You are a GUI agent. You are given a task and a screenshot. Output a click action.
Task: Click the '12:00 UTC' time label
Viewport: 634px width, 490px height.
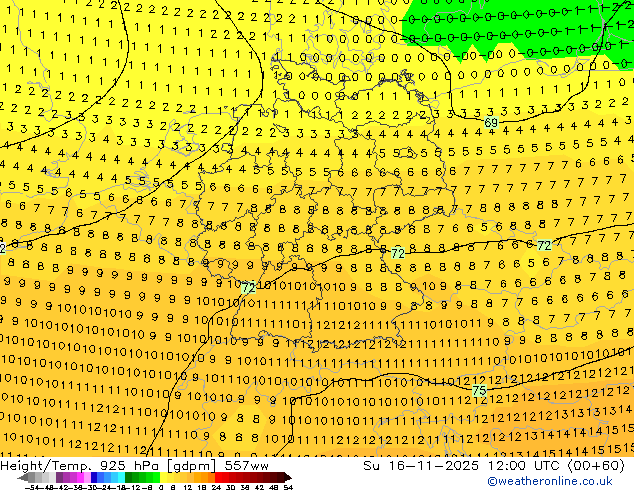(x=526, y=466)
